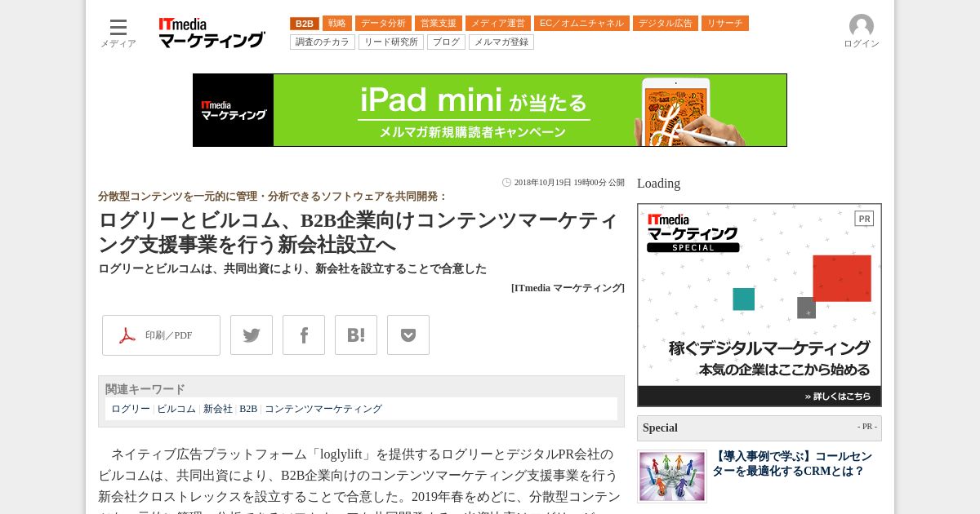
Task: Click the 印刷／PDF button
Action: pyautogui.click(x=161, y=335)
